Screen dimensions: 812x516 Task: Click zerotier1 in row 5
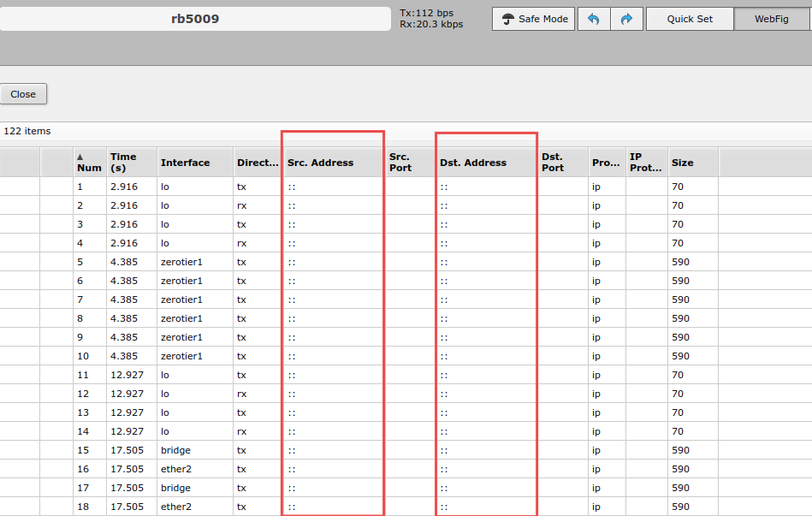181,262
